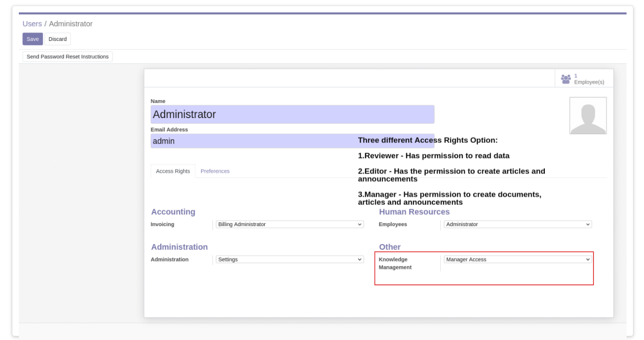Click the Invoicing field label

point(162,224)
